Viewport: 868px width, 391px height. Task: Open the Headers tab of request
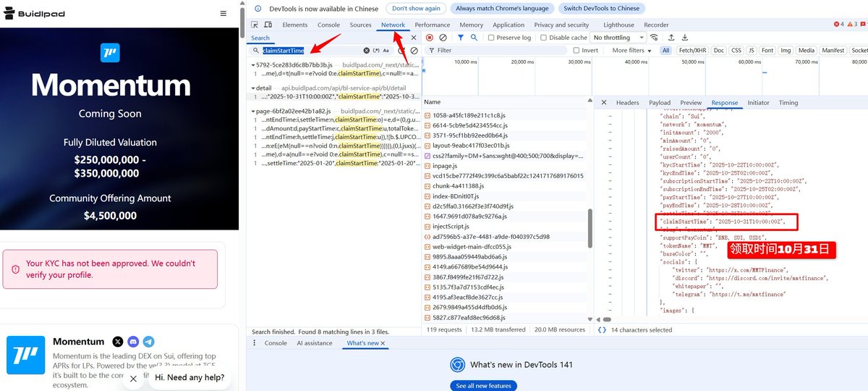point(627,103)
